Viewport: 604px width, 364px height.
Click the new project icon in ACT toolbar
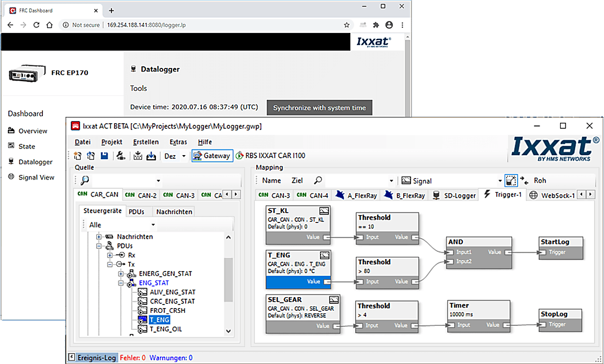pos(77,156)
